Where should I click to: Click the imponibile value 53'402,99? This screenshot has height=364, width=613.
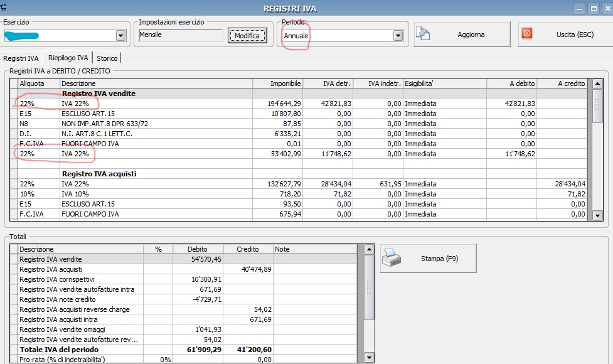pos(285,154)
